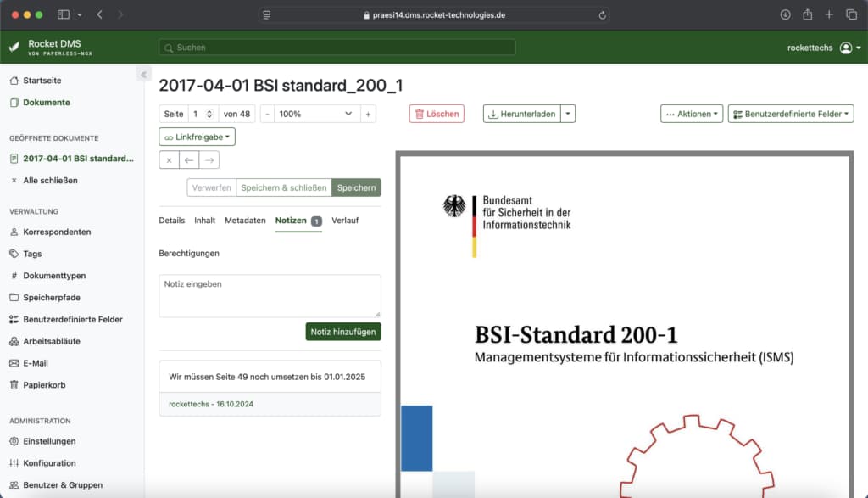Click the red Löschen button
This screenshot has width=868, height=498.
[x=437, y=114]
